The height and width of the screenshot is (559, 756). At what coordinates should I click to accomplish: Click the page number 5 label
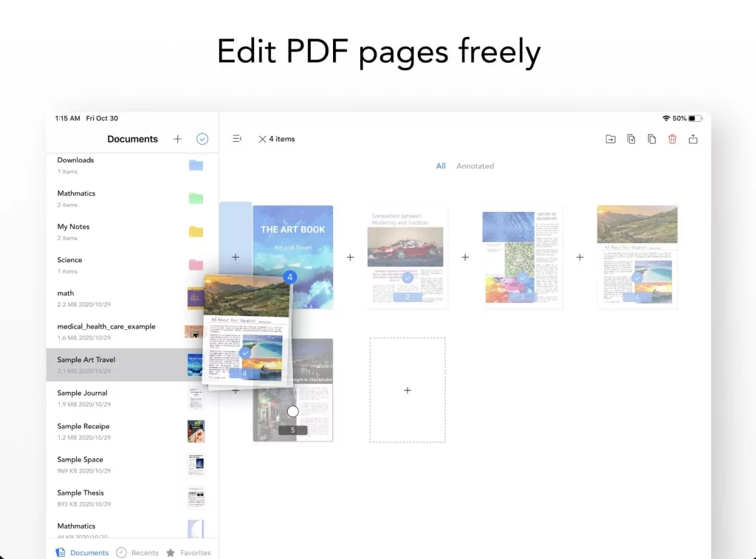[x=292, y=431]
